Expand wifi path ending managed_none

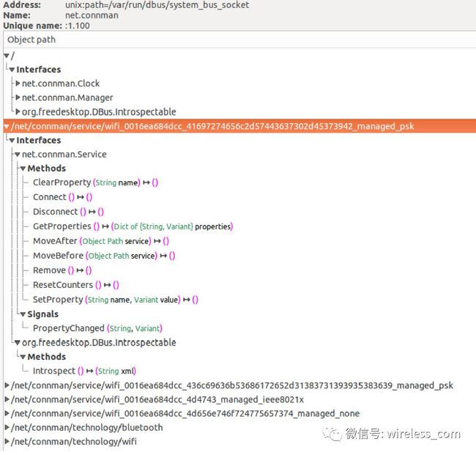point(7,413)
